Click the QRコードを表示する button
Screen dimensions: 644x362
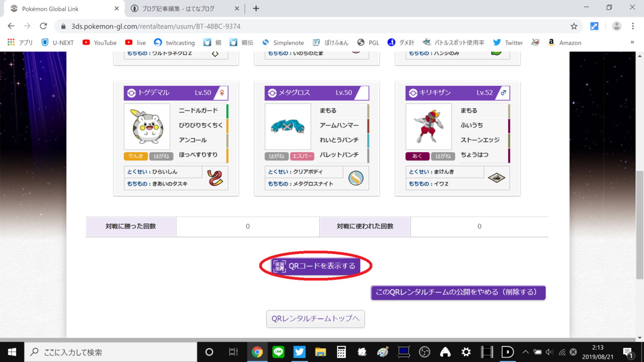point(315,266)
